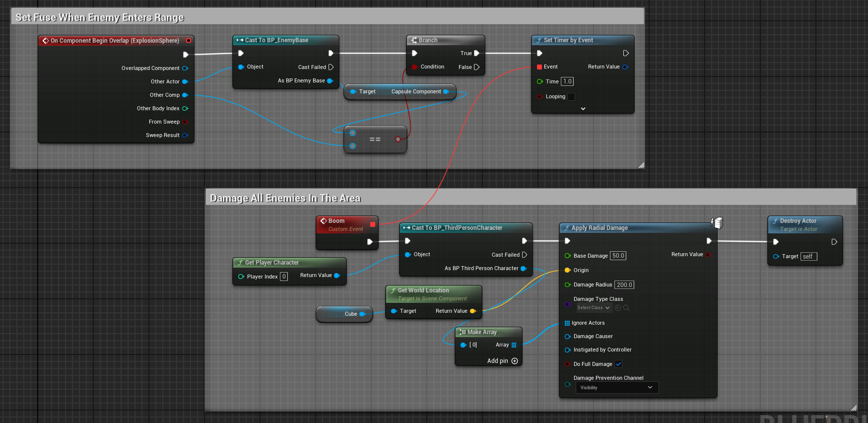868x423 pixels.
Task: Click the Return Value pin on Set Timer by Event
Action: coord(625,67)
